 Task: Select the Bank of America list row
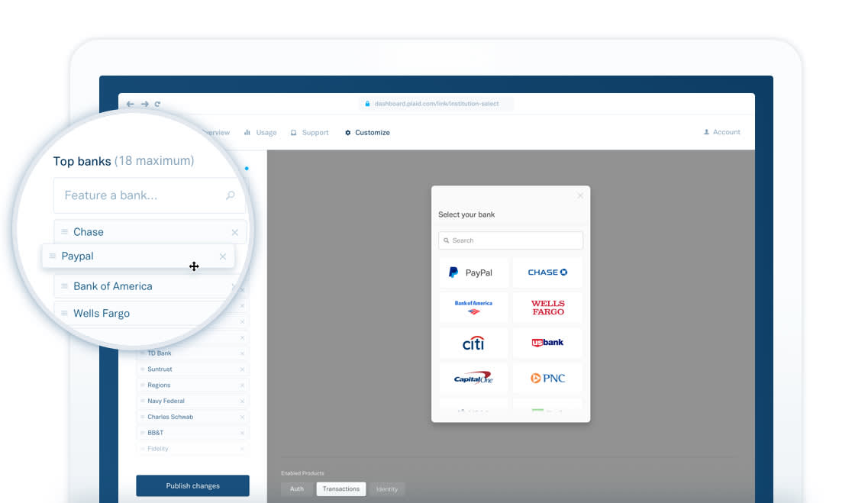click(x=150, y=286)
